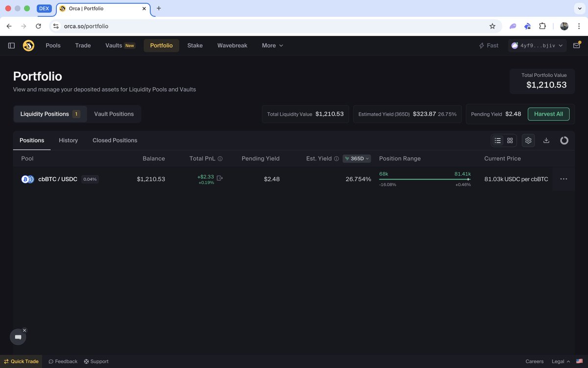Open a new browser tab
Image resolution: width=588 pixels, height=368 pixels.
tap(159, 8)
